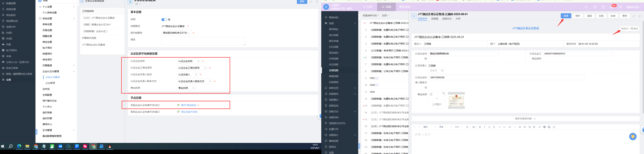
Task: Open the 字体 font dropdown in editor
Action: click(446, 127)
